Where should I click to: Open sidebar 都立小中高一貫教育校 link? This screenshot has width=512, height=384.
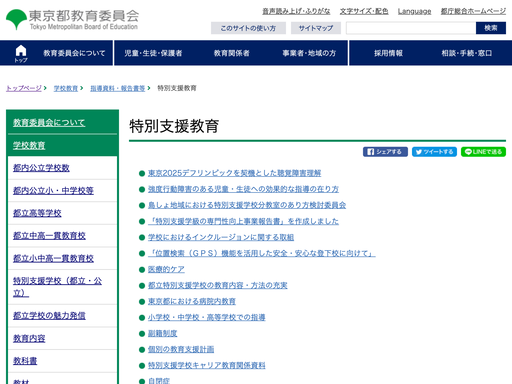53,258
